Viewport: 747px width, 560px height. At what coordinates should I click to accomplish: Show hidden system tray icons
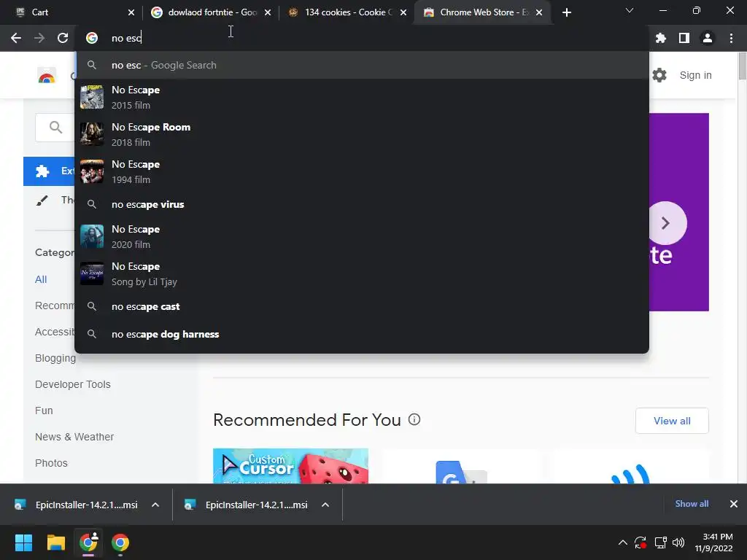point(623,542)
